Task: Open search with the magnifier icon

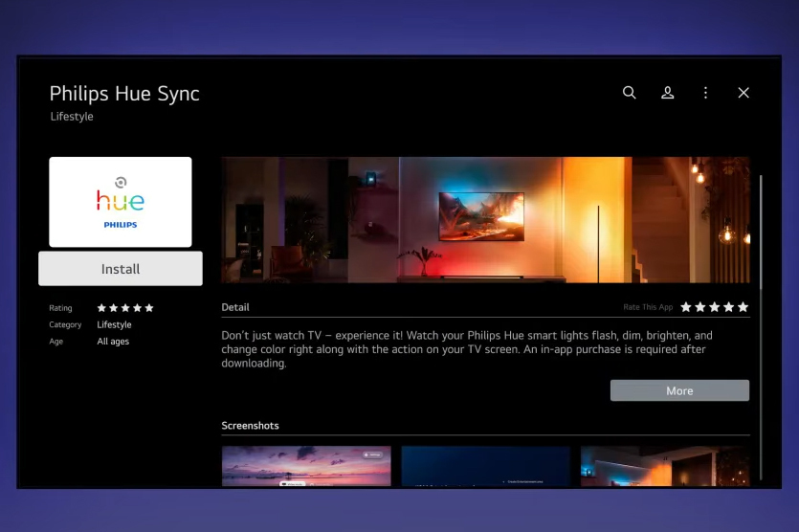Action: (x=629, y=93)
